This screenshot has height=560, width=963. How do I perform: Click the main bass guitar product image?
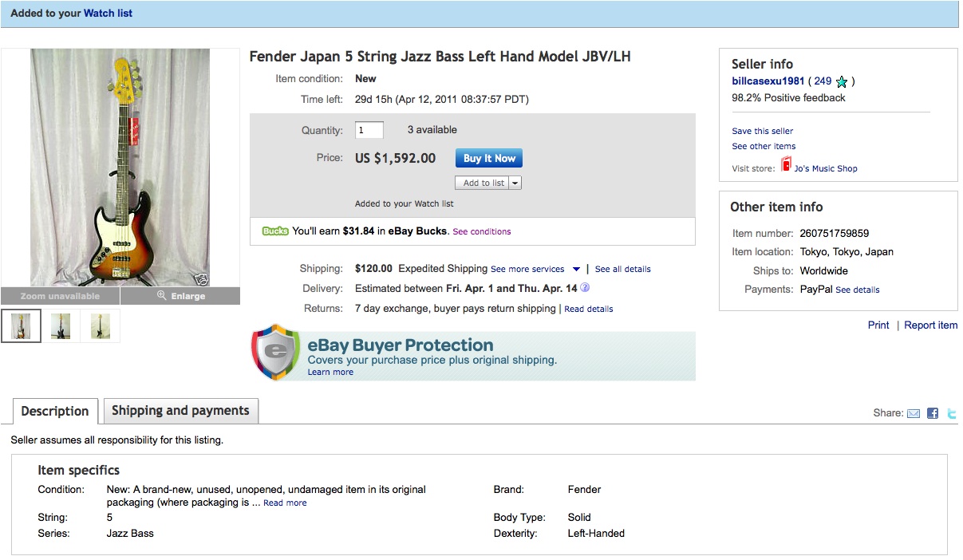(120, 168)
